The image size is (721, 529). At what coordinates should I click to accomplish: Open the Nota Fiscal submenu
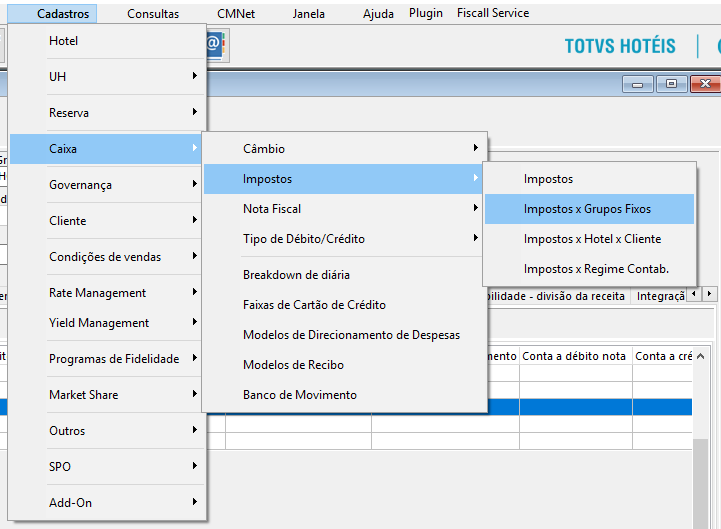[x=344, y=209]
